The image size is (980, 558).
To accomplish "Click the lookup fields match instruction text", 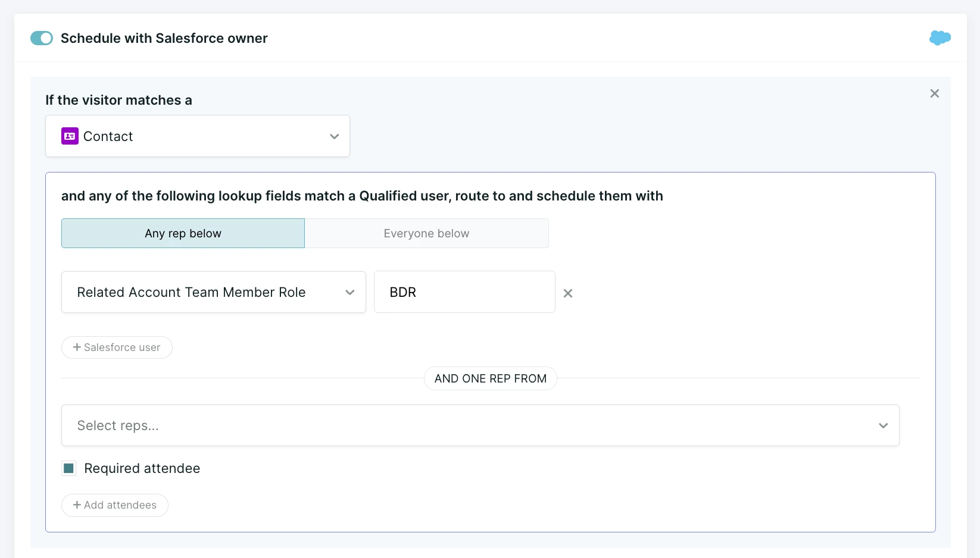I will 362,196.
